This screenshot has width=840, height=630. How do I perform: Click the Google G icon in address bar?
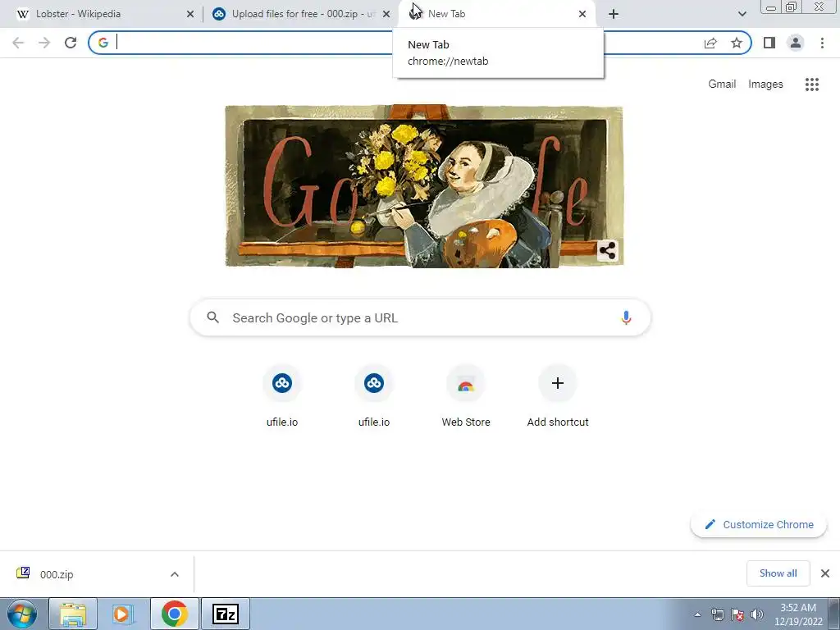(x=103, y=43)
